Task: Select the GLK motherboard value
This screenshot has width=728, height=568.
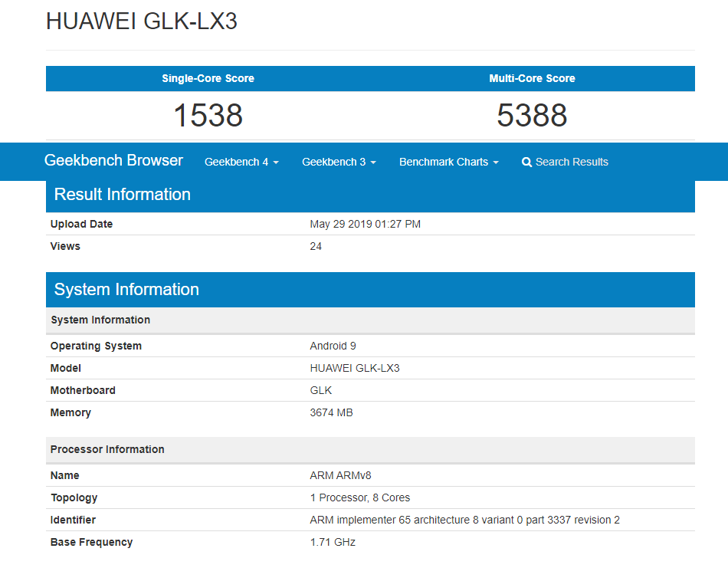Action: 321,391
